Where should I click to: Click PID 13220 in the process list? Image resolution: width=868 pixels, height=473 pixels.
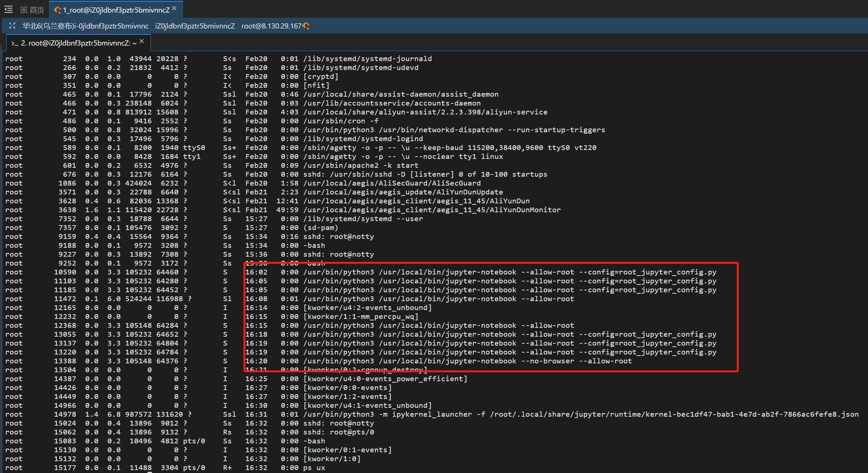[x=65, y=352]
